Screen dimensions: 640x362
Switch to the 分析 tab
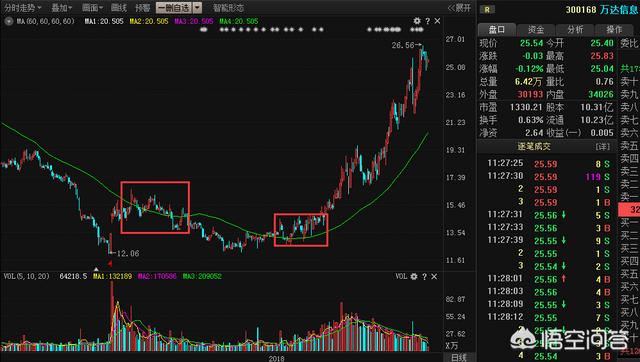575,29
